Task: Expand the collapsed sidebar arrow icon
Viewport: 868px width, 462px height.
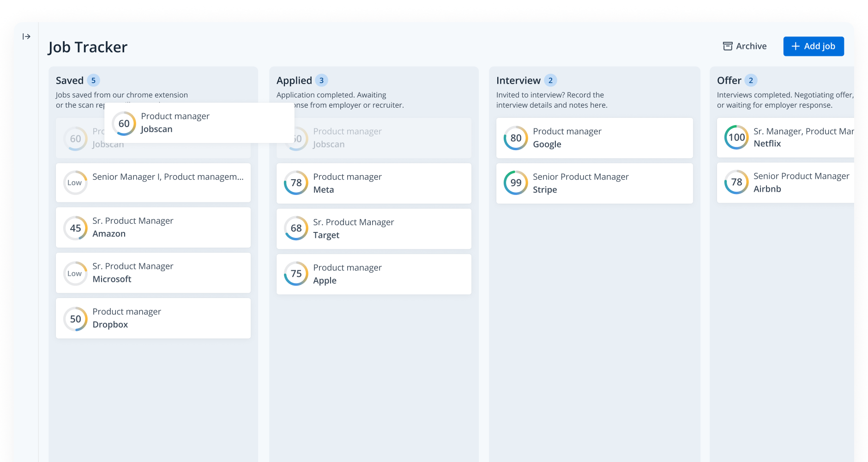Action: tap(26, 36)
